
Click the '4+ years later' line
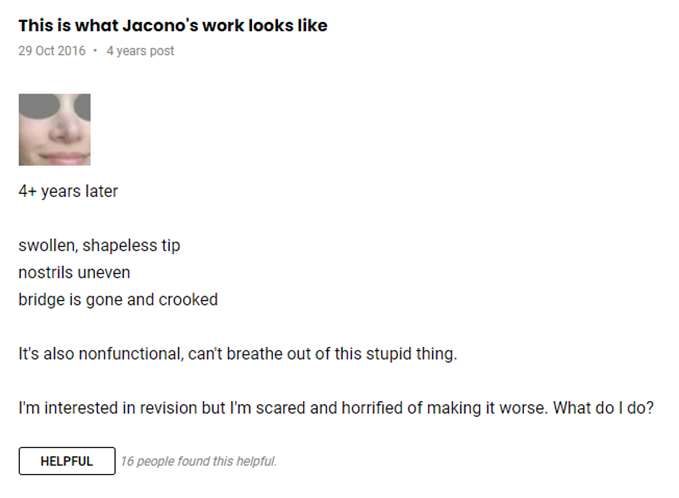click(x=68, y=191)
